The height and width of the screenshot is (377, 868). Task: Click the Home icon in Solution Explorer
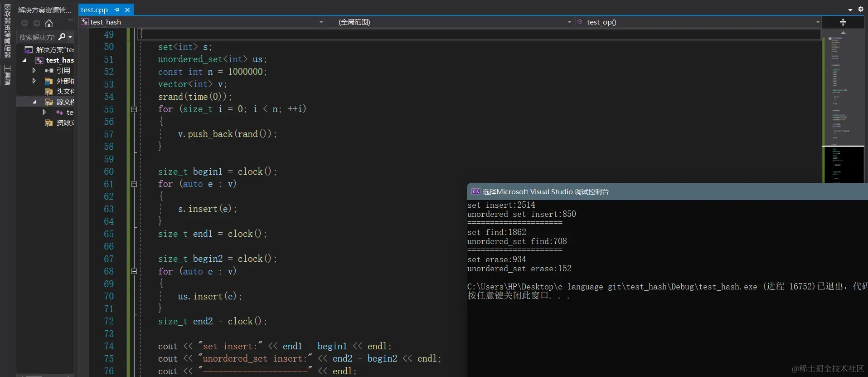[x=49, y=23]
